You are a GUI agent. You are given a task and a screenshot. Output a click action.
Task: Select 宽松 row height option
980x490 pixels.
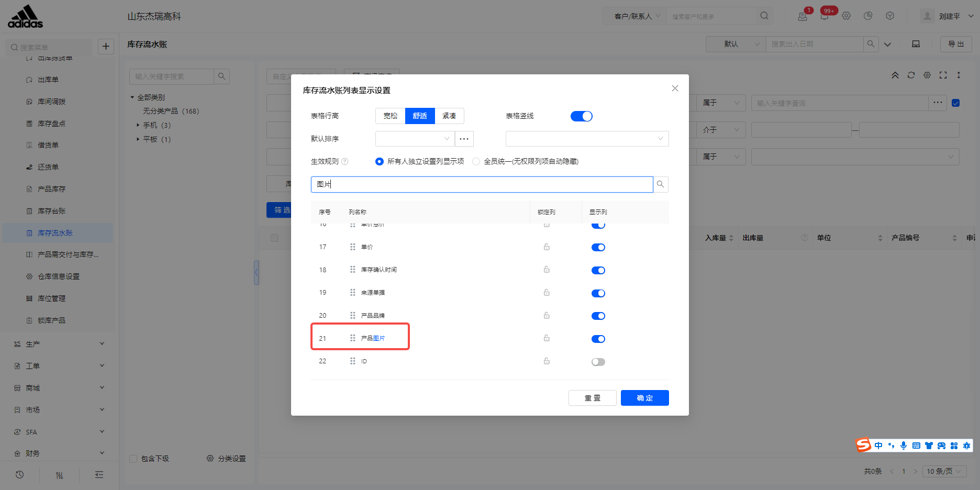coord(391,116)
